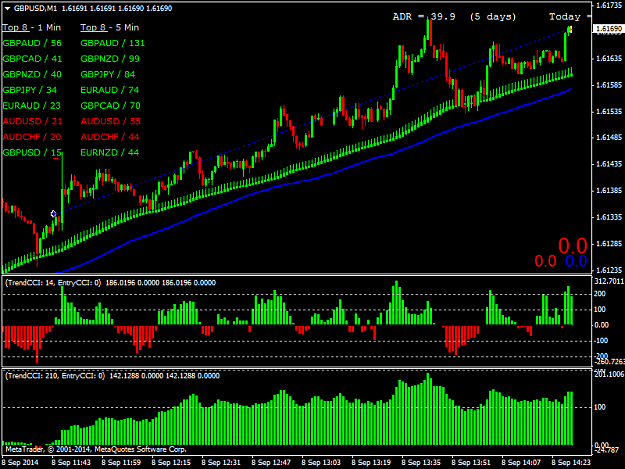Click the 1.61435 price scale label
Image resolution: width=625 pixels, height=469 pixels.
click(609, 164)
